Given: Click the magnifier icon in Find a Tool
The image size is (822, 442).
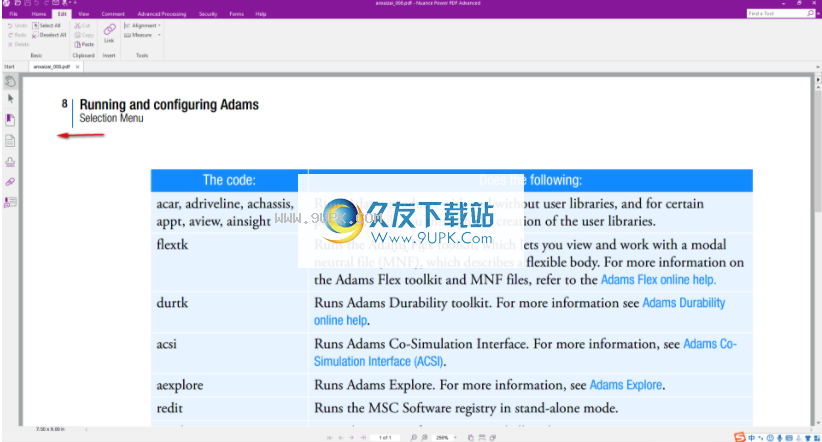Looking at the screenshot, I should click(x=810, y=13).
